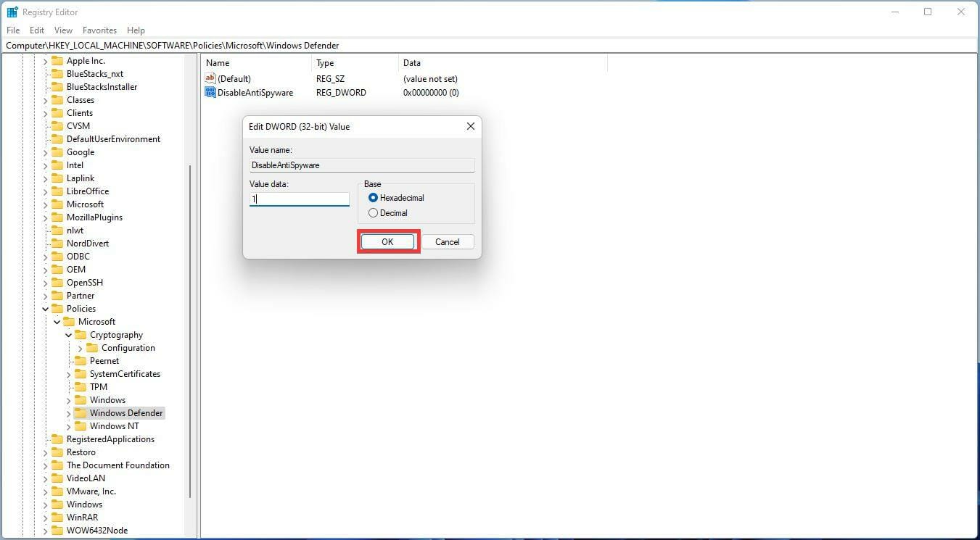Viewport: 980px width, 540px height.
Task: Cancel the Edit DWORD dialog
Action: [448, 242]
